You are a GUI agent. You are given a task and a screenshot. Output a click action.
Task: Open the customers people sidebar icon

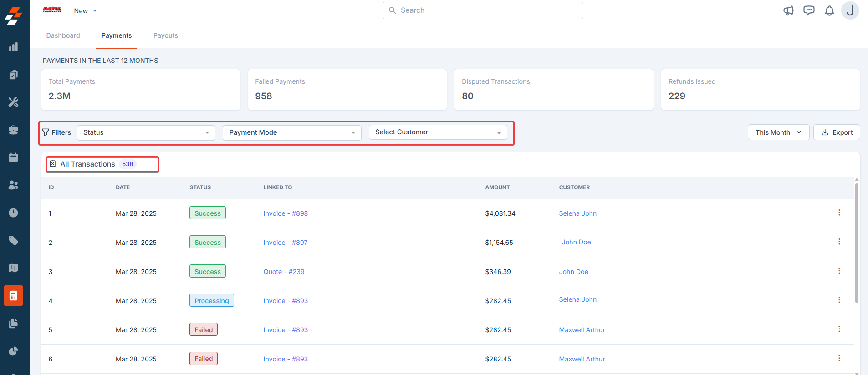[14, 185]
